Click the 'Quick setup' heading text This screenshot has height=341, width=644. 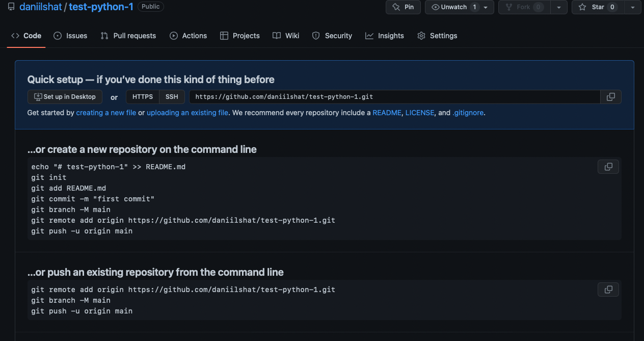click(151, 80)
